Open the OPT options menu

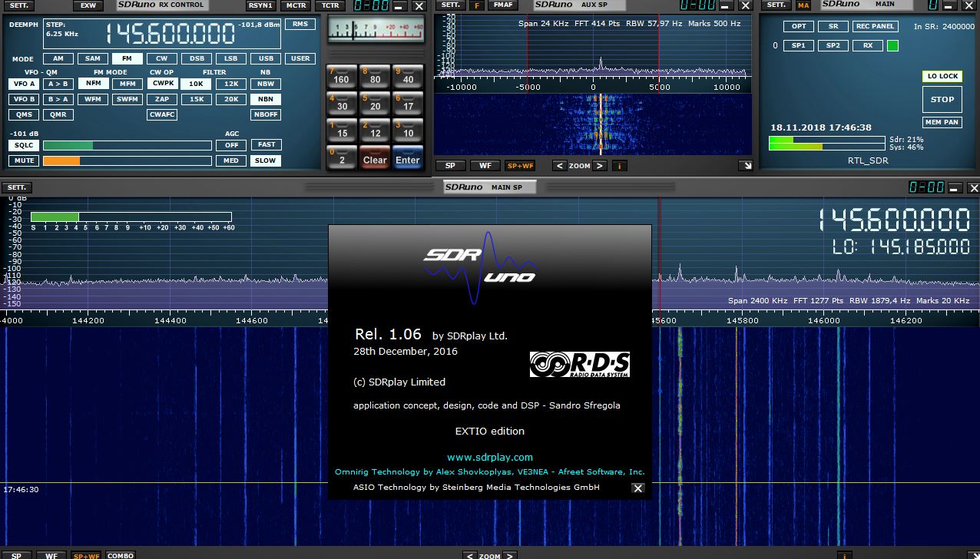tap(799, 26)
